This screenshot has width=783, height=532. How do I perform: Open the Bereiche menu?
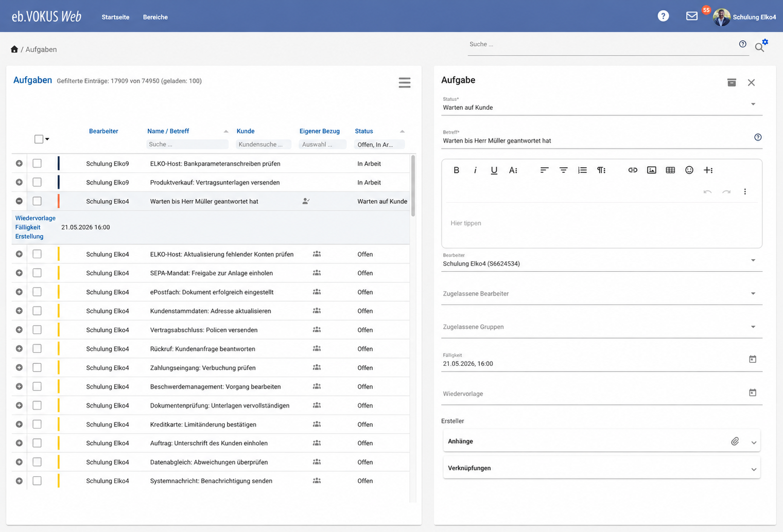click(155, 17)
